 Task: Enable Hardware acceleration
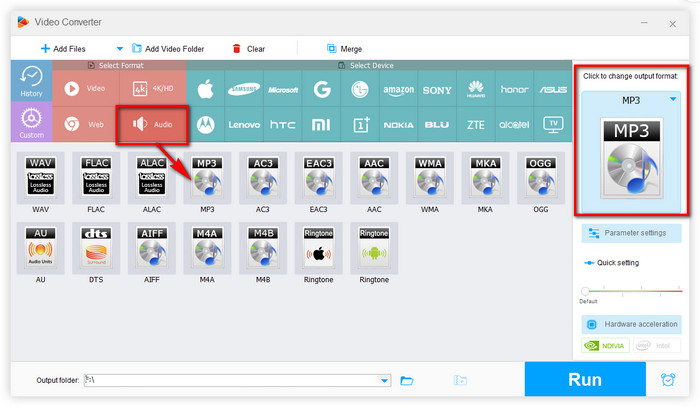coord(631,325)
